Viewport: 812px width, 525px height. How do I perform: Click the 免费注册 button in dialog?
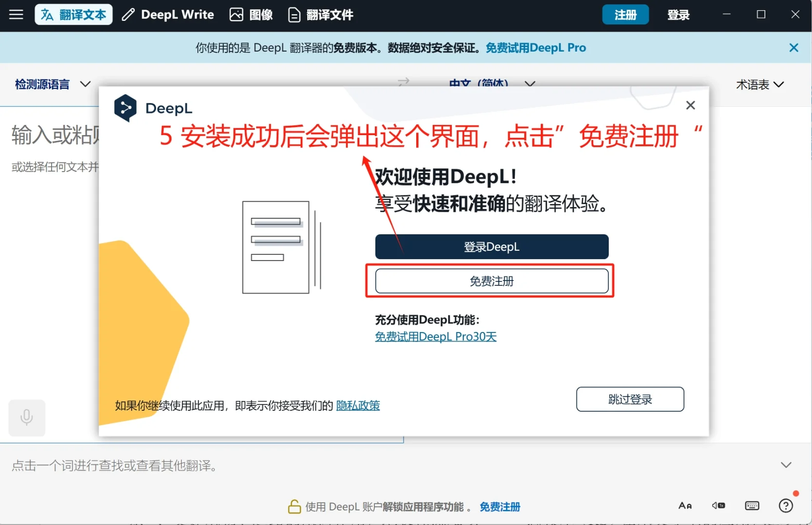(x=491, y=281)
